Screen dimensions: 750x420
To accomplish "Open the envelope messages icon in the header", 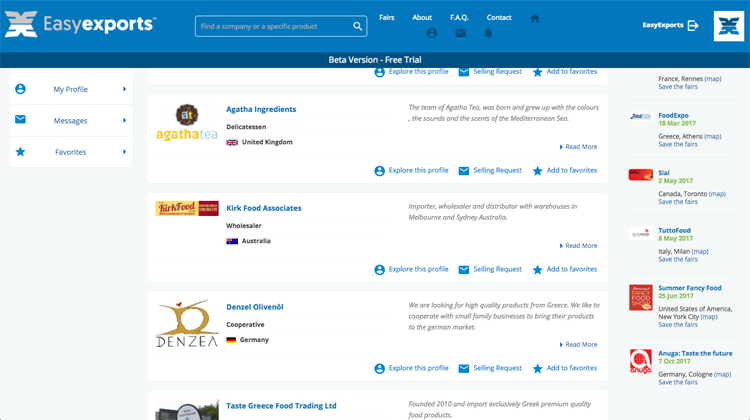I will point(461,33).
